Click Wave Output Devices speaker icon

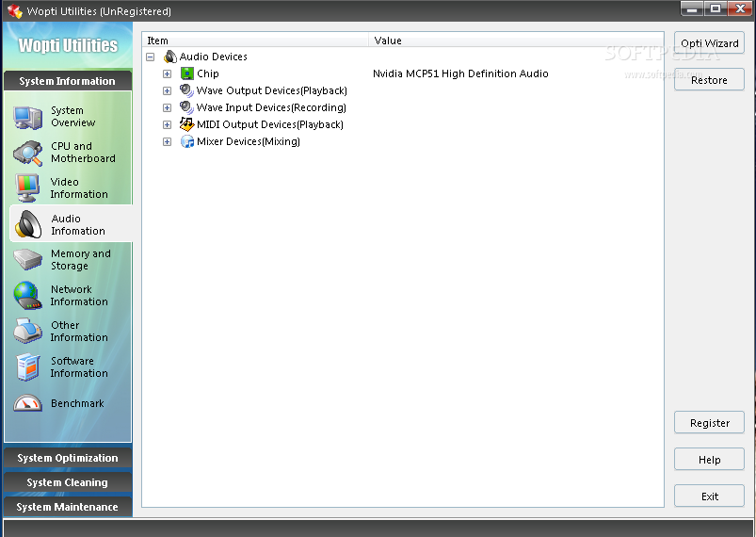coord(186,90)
